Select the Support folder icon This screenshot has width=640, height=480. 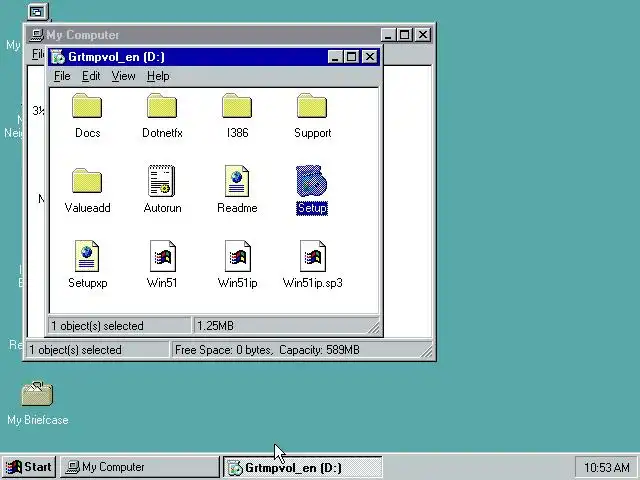pyautogui.click(x=312, y=106)
